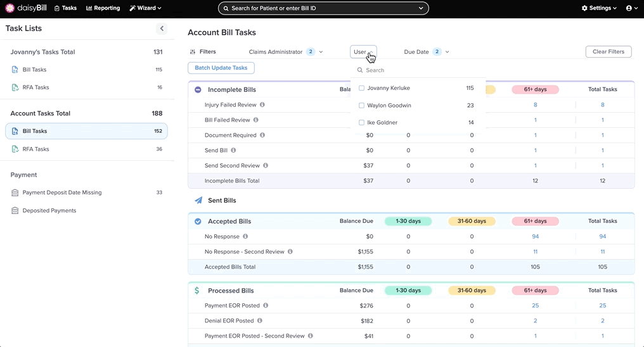Click info icon next to Injury Failed Review
Viewport: 644px width, 347px height.
click(x=262, y=105)
